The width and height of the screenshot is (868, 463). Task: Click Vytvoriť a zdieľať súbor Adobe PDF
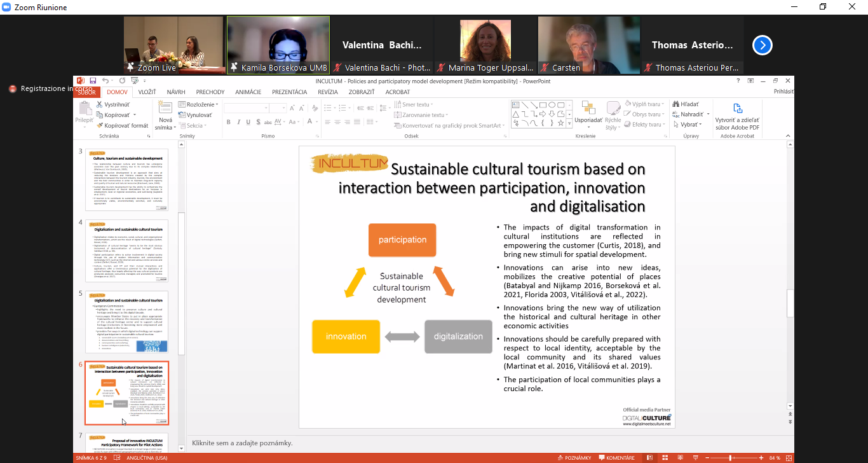point(737,118)
